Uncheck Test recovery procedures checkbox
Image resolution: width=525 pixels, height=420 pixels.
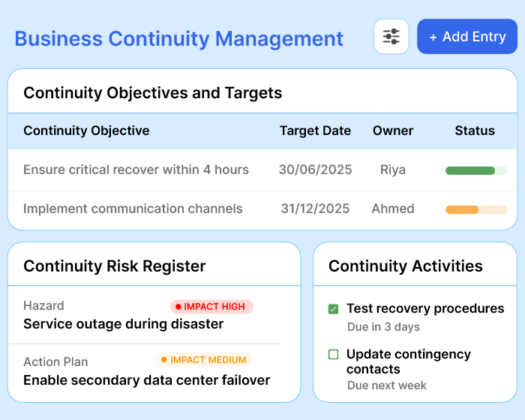pos(334,309)
